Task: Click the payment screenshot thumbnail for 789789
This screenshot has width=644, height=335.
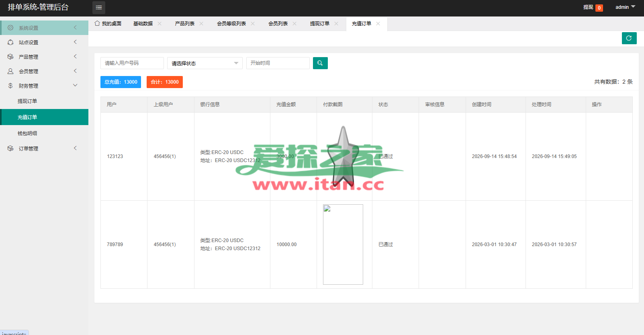Action: click(343, 245)
